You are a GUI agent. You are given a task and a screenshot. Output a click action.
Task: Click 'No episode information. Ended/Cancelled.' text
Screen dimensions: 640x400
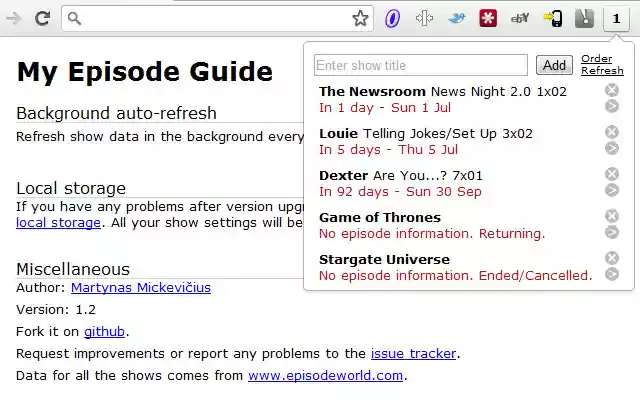point(456,276)
